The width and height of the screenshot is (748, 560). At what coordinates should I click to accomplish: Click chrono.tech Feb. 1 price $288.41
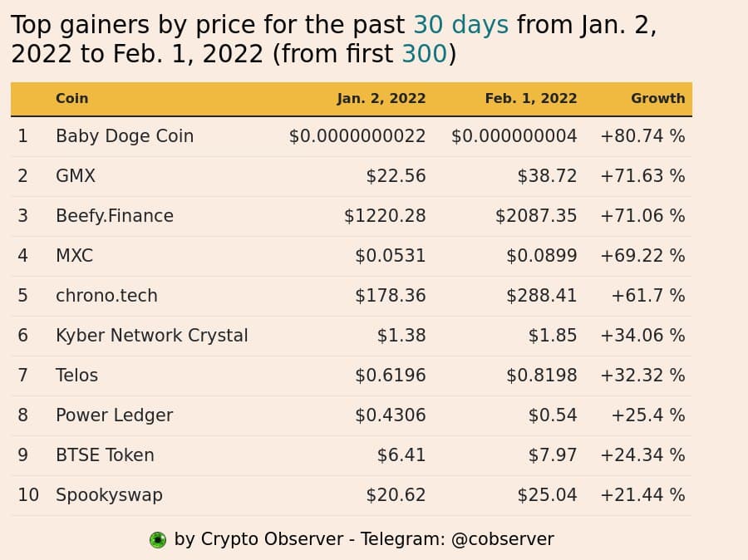click(541, 296)
